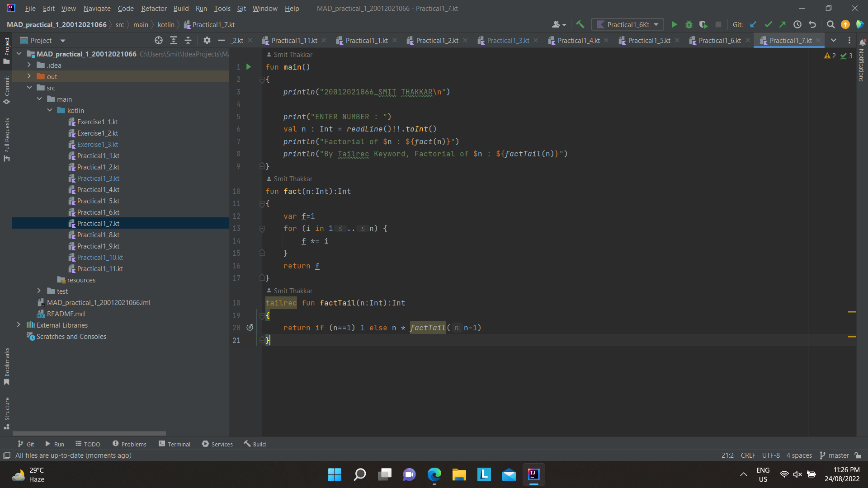Click Git update project arrow

[x=753, y=25]
